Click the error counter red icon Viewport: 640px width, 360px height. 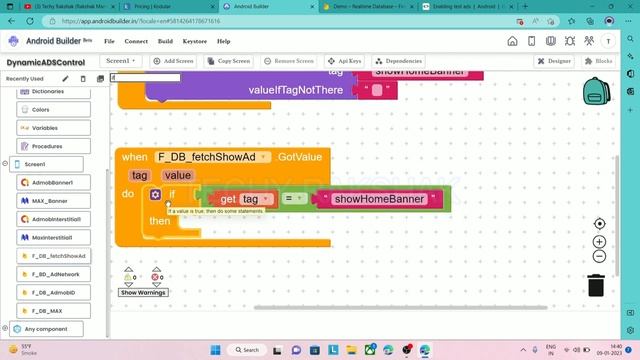pyautogui.click(x=155, y=277)
